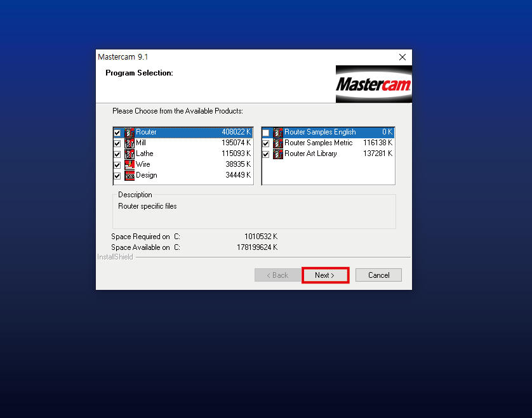
Task: Click the 195074 K size value
Action: click(236, 143)
